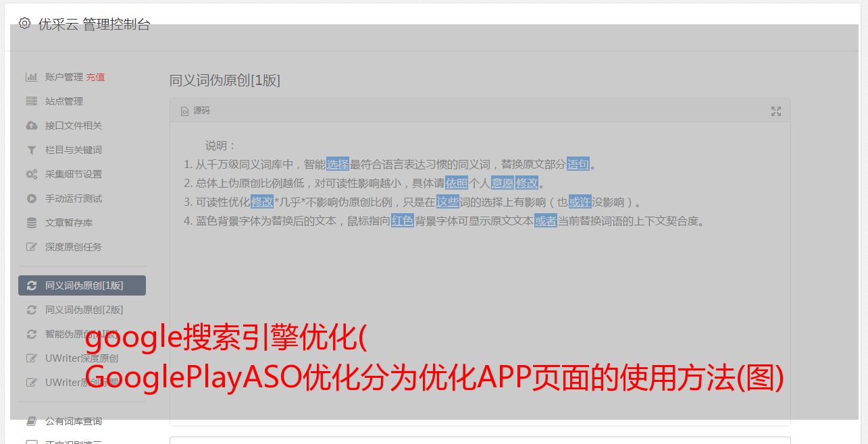This screenshot has width=868, height=444.
Task: Click the gears icon for 采集细节设置
Action: 31,174
